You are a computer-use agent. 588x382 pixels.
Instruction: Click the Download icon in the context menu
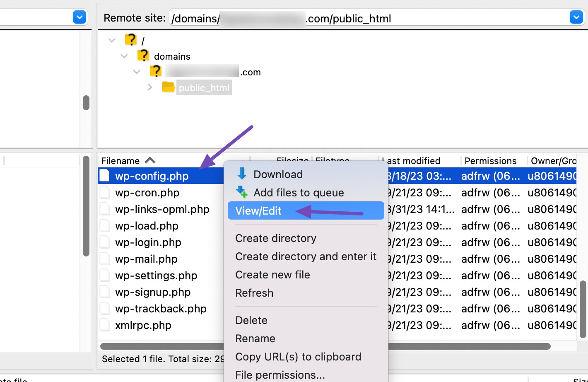[242, 174]
